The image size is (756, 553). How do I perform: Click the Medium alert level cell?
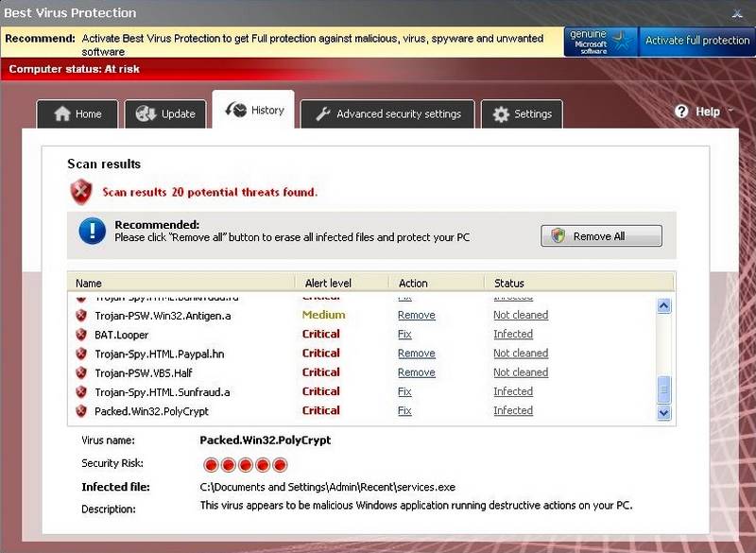[323, 315]
